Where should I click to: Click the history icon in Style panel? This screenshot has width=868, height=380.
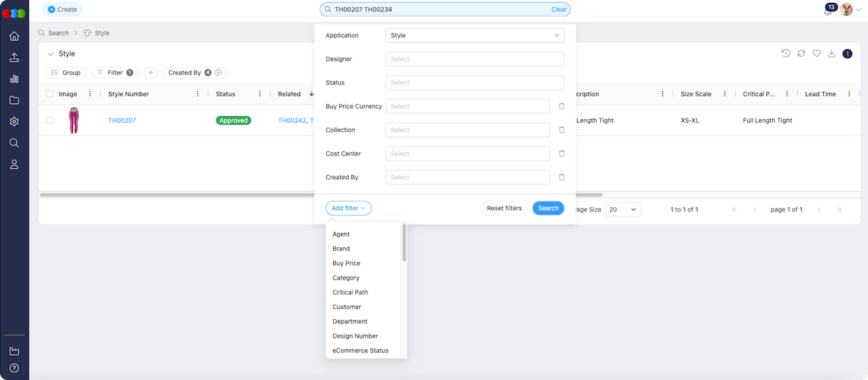coord(786,54)
